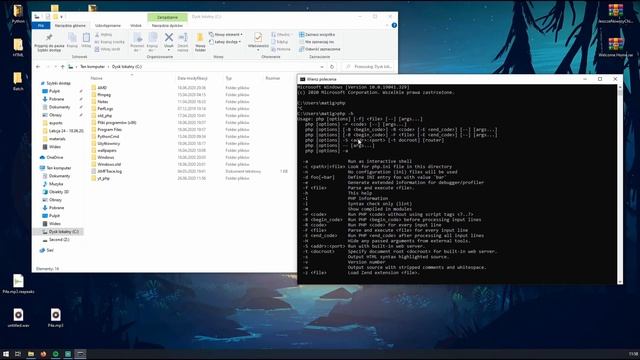Select Dysk lokalny (C:) in the sidebar
This screenshot has height=360, width=640.
[x=60, y=231]
